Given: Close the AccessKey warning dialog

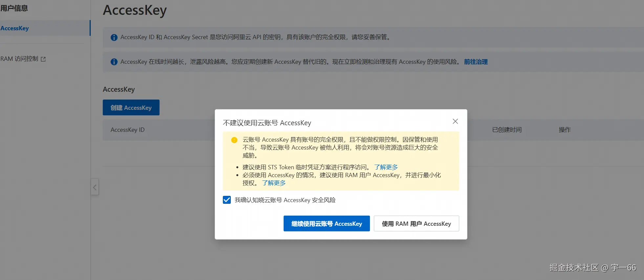Looking at the screenshot, I should 455,121.
